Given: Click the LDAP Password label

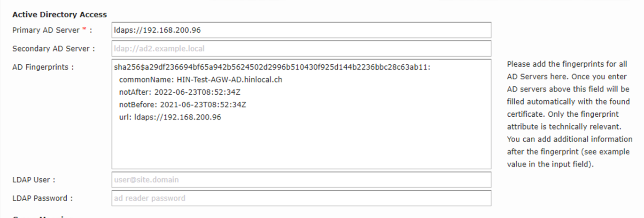Looking at the screenshot, I should click(42, 198).
